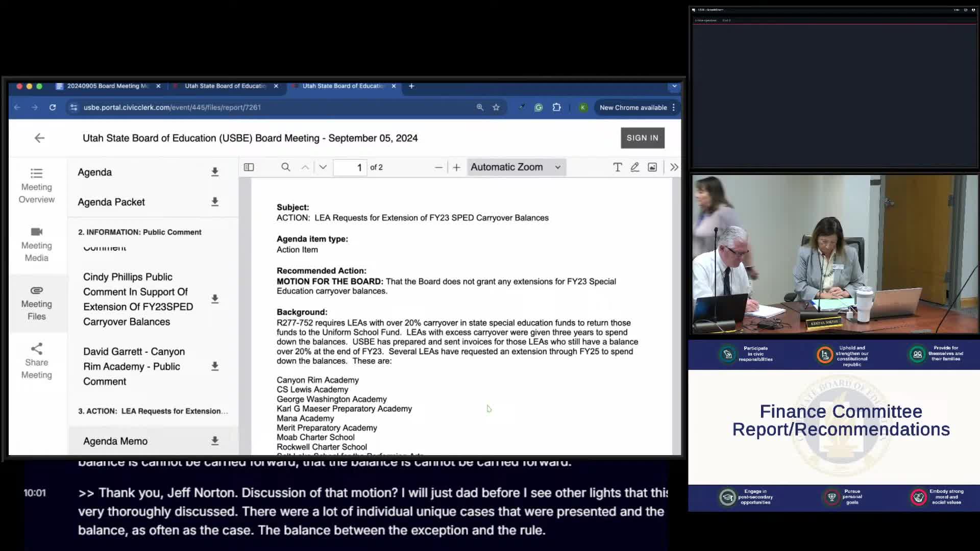The image size is (980, 551).
Task: Toggle the PDF sidebar panel
Action: (249, 167)
